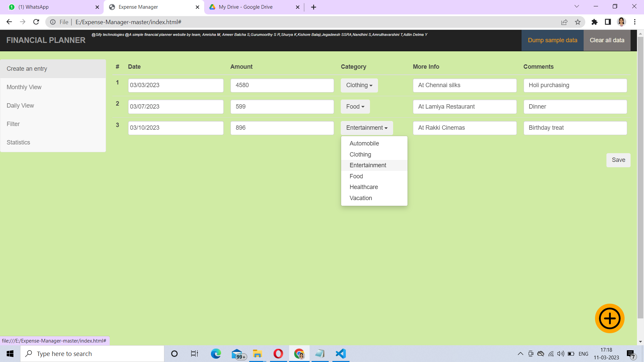Select Healthcare from the category list
The image size is (644, 362).
point(364,187)
